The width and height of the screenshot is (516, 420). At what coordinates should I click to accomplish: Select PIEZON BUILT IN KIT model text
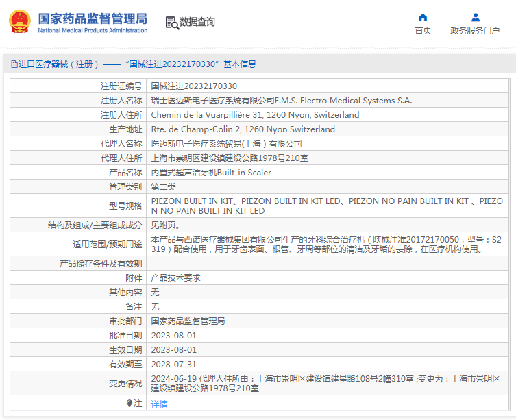click(x=327, y=206)
